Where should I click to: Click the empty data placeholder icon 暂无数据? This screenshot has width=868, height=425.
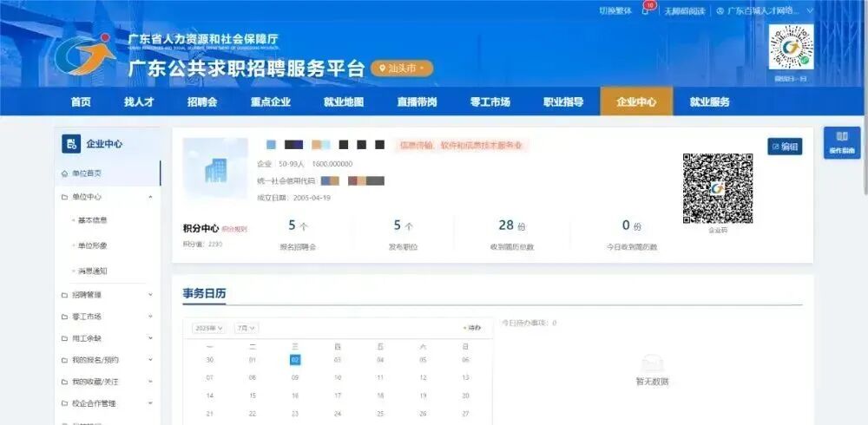click(652, 364)
